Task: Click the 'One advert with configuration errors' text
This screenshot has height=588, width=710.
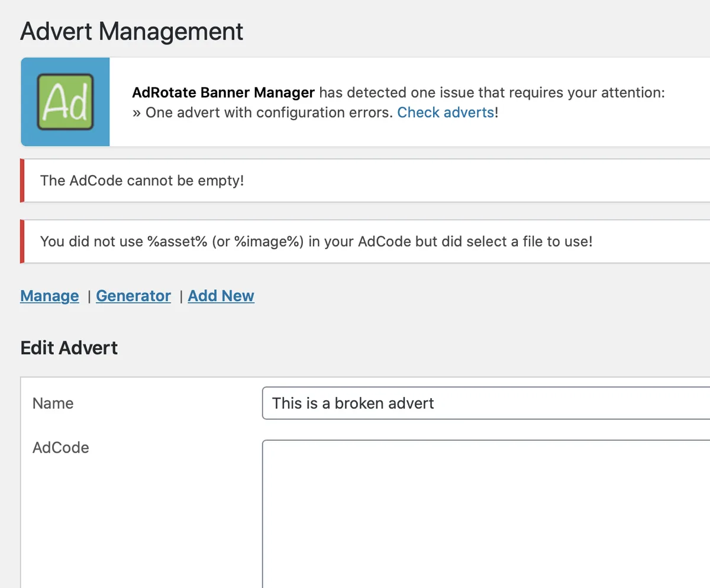Action: coord(269,112)
